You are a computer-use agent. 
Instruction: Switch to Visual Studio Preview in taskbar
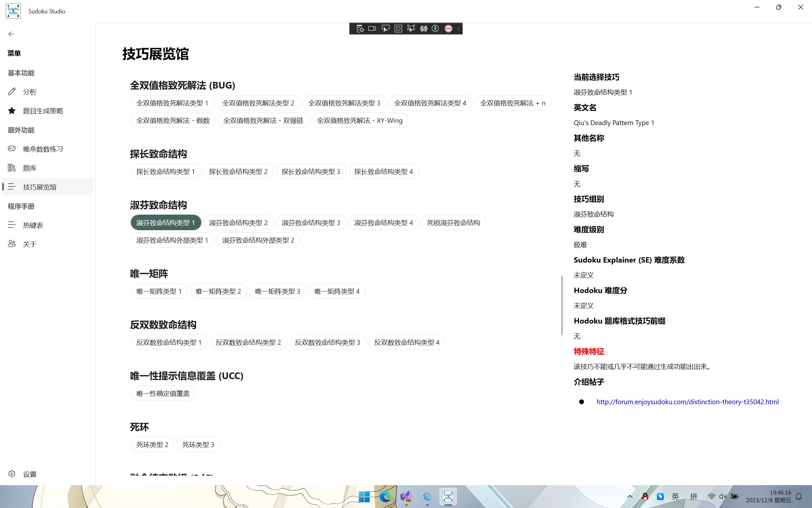406,497
